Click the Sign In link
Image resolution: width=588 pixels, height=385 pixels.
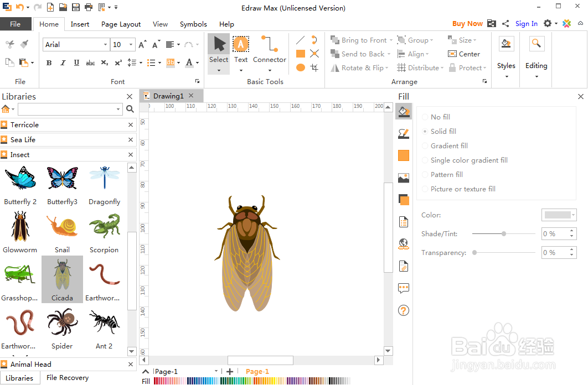pos(526,24)
